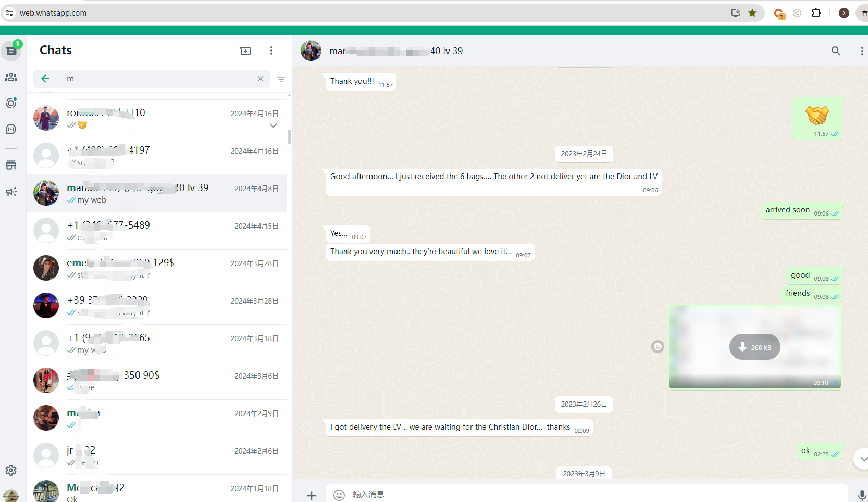Download the 260 kB image
868x502 pixels.
(x=754, y=347)
